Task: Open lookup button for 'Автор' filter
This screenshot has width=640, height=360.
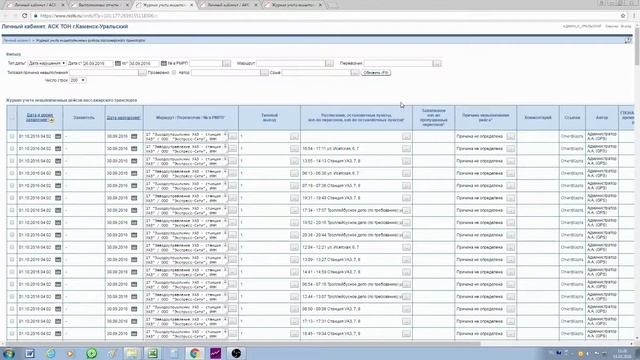Action: click(264, 73)
